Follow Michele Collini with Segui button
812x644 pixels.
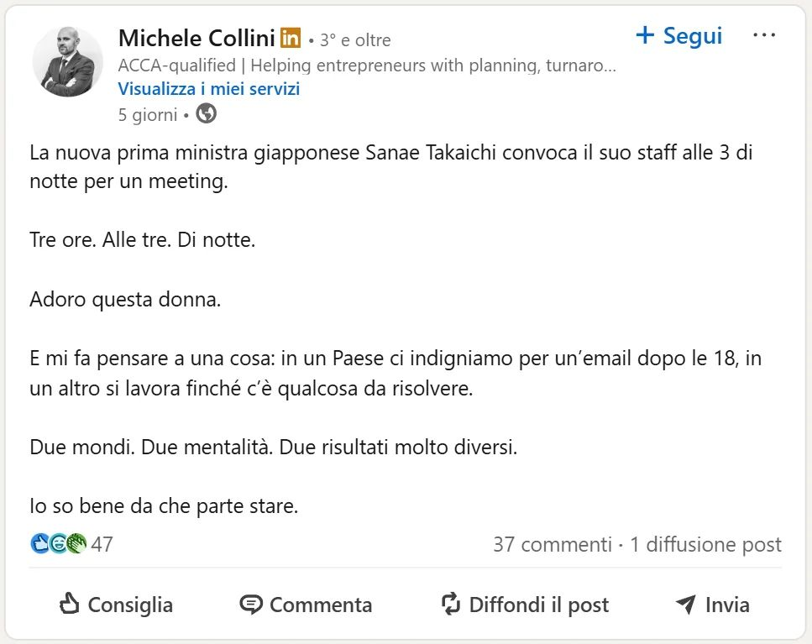678,35
